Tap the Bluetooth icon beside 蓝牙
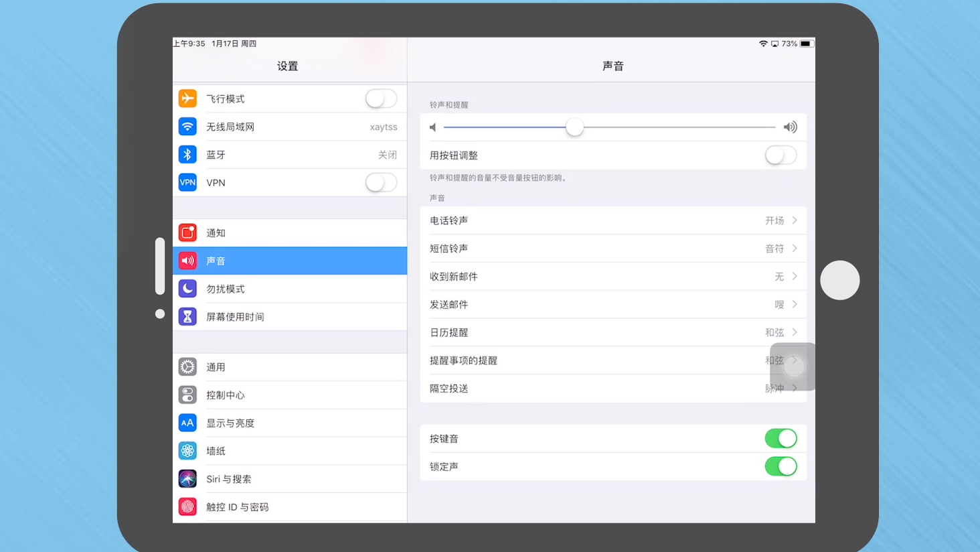The image size is (980, 552). coord(187,155)
